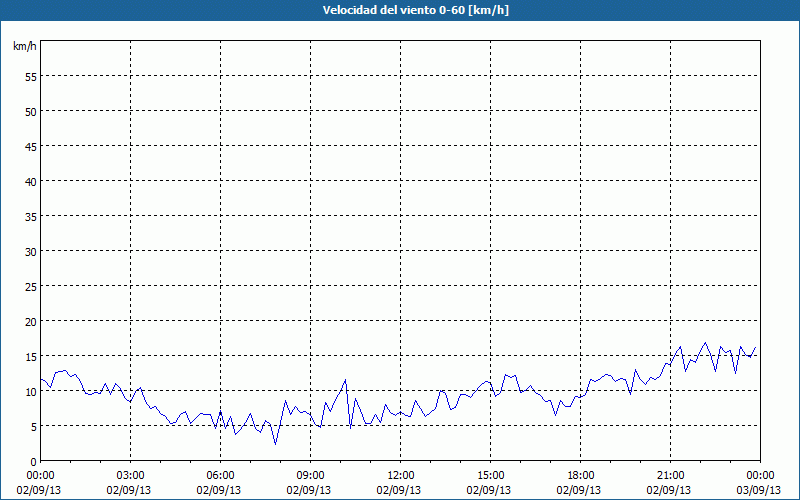Screen dimensions: 800x500
Task: Click the "00:00" time label above 02/09/13
Action: (x=41, y=476)
